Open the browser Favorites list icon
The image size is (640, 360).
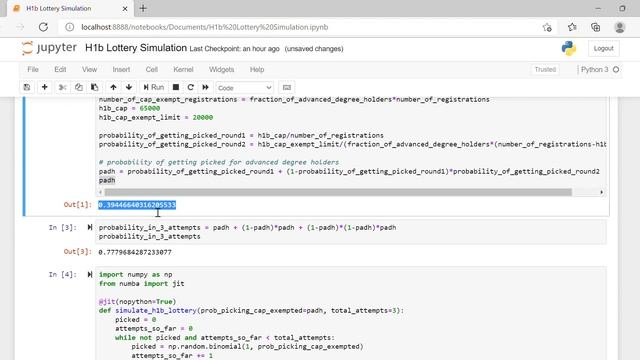572,27
